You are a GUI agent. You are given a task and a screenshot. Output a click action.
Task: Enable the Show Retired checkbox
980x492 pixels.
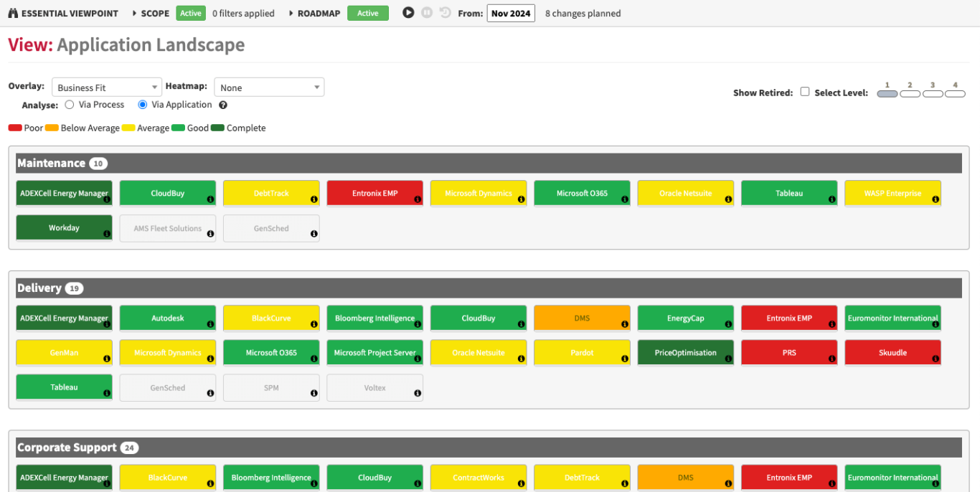[x=805, y=92]
